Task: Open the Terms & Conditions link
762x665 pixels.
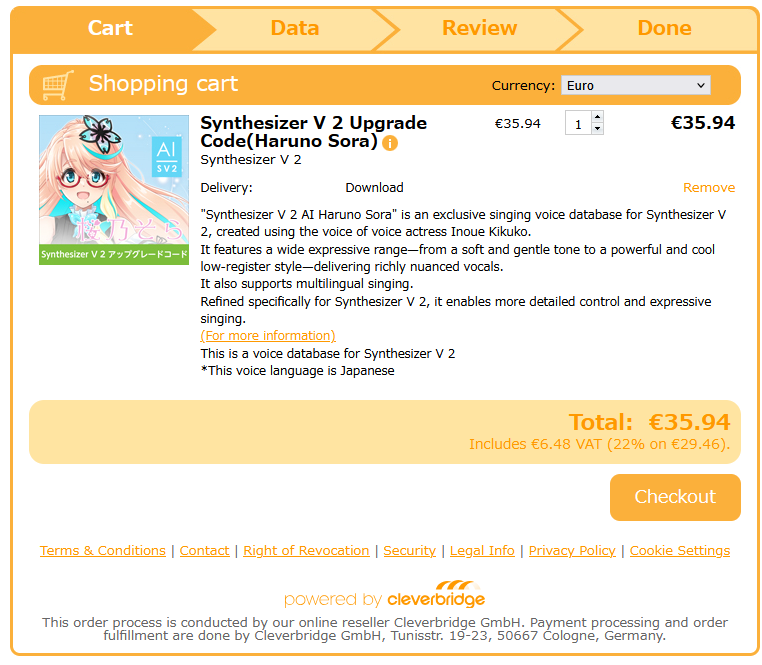Action: [103, 551]
